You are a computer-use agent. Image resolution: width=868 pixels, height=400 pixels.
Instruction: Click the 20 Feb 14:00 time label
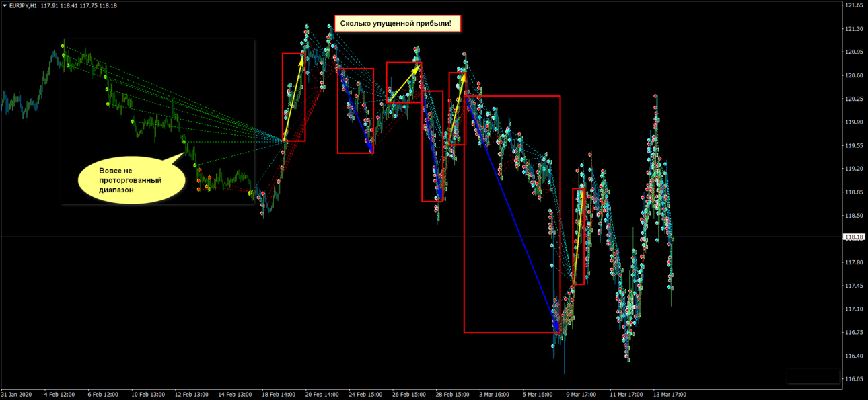click(322, 395)
